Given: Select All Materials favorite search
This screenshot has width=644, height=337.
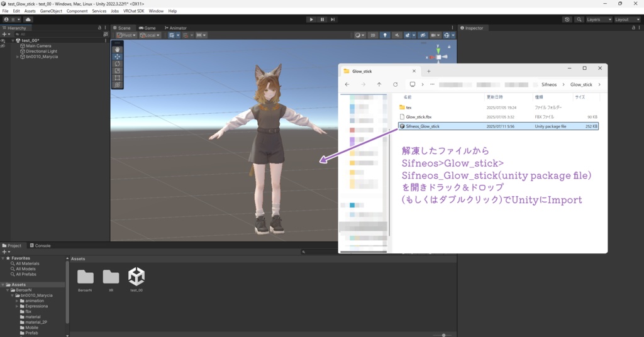Looking at the screenshot, I should (x=25, y=263).
